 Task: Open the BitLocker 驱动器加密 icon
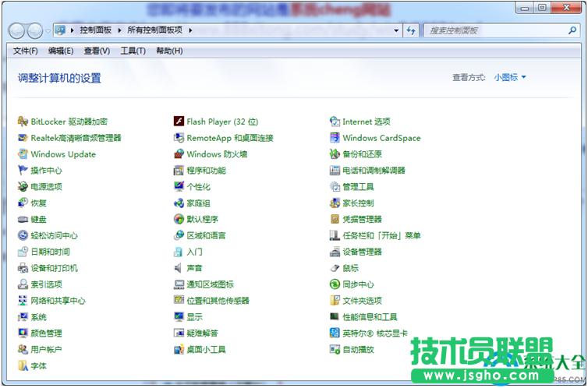(x=23, y=122)
